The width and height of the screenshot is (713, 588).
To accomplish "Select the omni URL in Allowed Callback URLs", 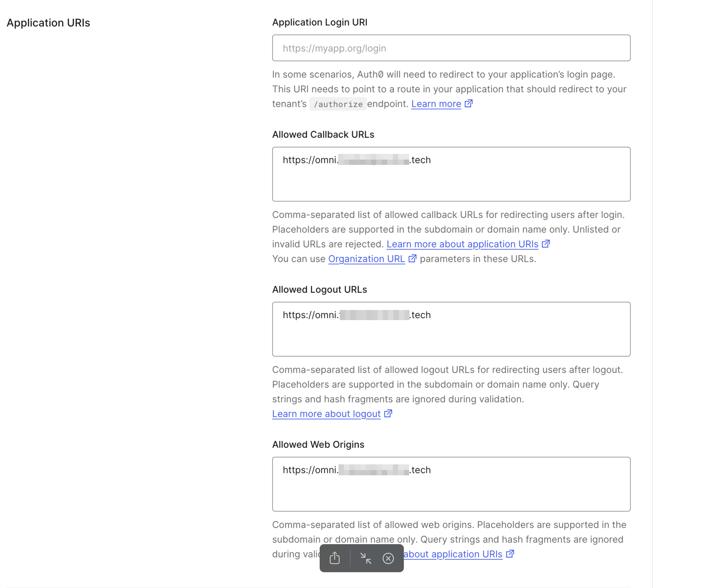I will (x=356, y=160).
